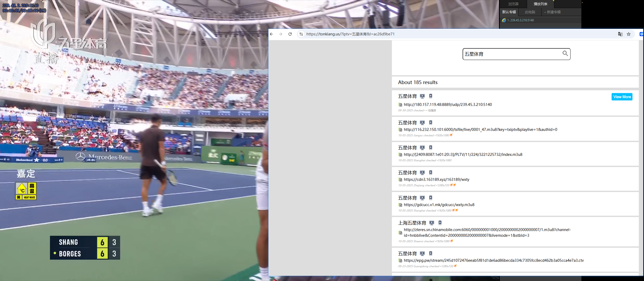Viewport: 644px width, 281px height.
Task: Click monitor icon beside 上海五星体育 result
Action: pyautogui.click(x=432, y=223)
